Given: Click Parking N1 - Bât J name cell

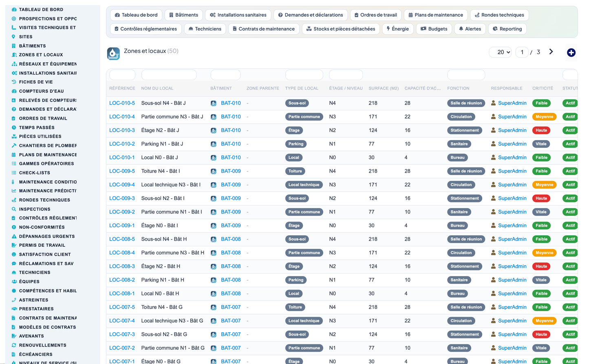Looking at the screenshot, I should point(162,144).
